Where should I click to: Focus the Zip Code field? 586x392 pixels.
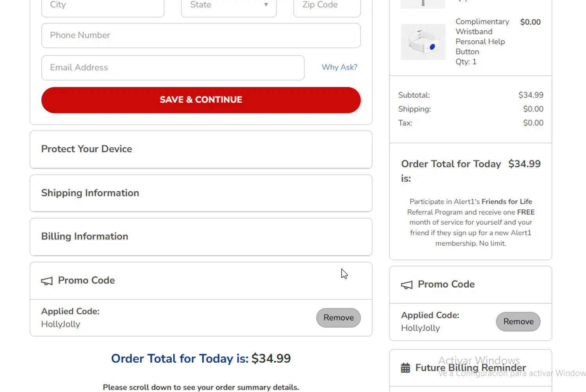327,5
